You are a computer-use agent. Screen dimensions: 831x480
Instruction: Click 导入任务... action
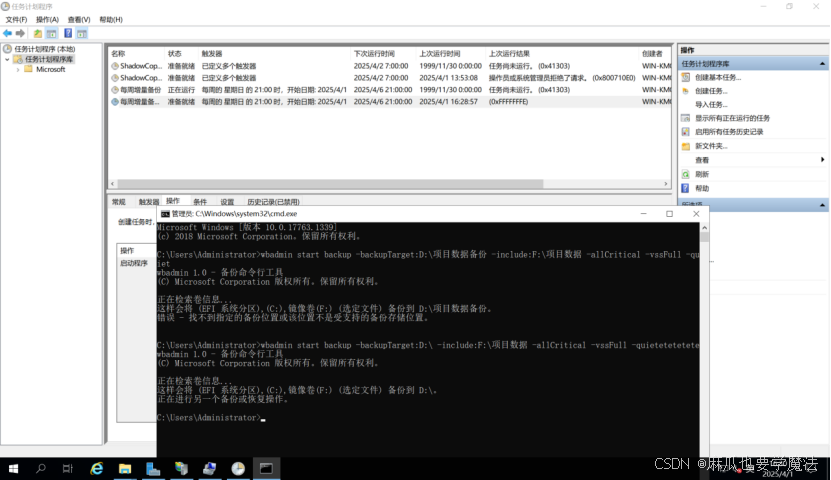tap(711, 105)
